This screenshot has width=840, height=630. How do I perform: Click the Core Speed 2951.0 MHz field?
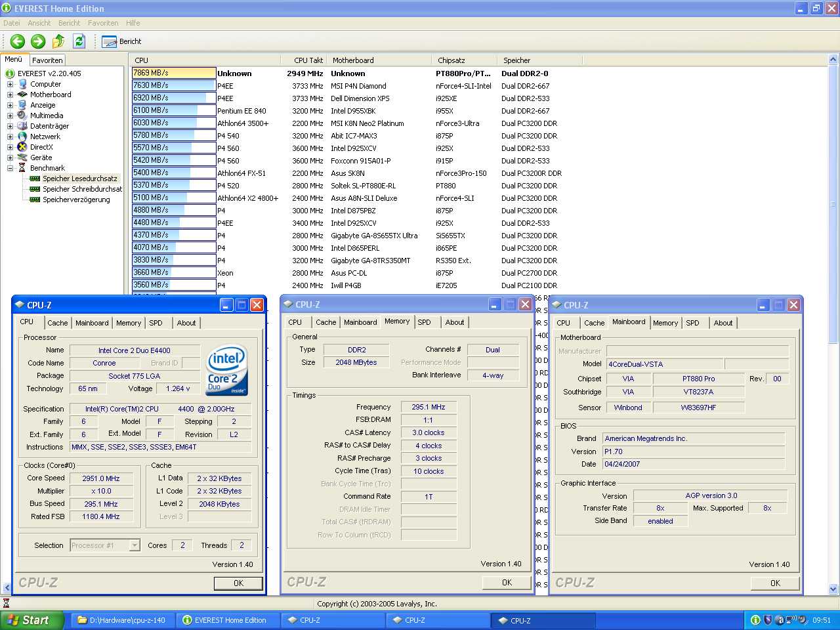click(x=101, y=478)
